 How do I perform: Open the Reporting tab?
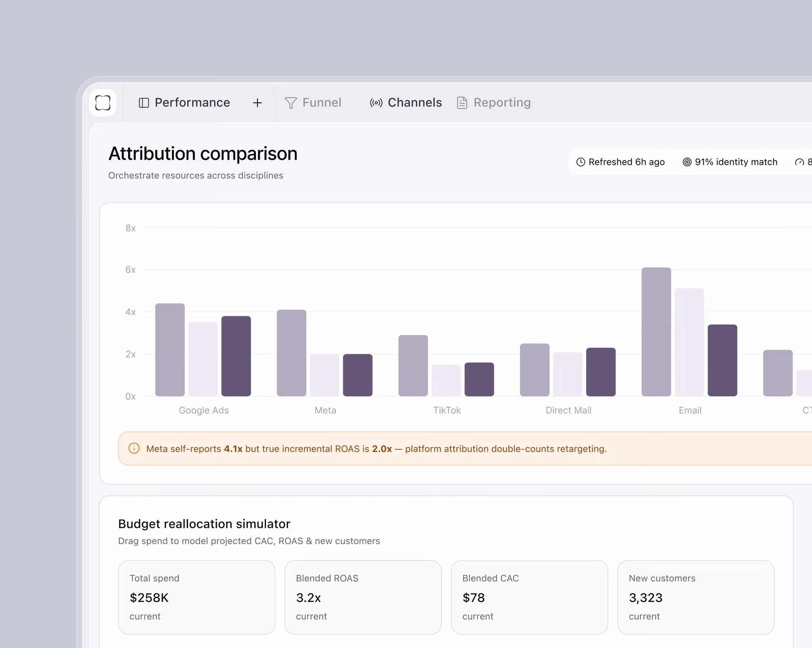494,103
